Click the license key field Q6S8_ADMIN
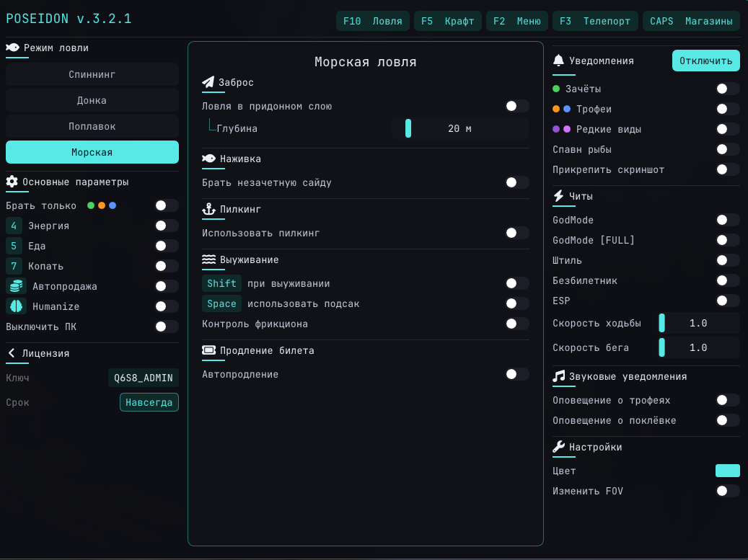 144,378
